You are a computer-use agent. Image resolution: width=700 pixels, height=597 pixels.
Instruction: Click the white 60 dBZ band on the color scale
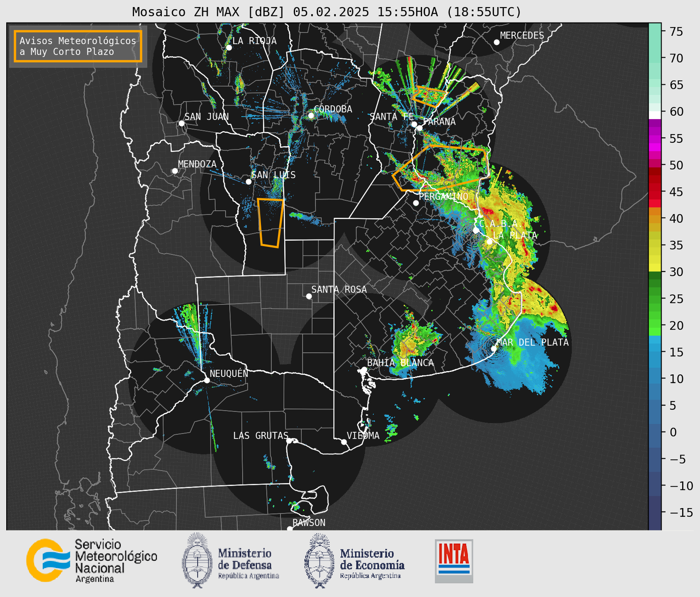click(x=655, y=115)
